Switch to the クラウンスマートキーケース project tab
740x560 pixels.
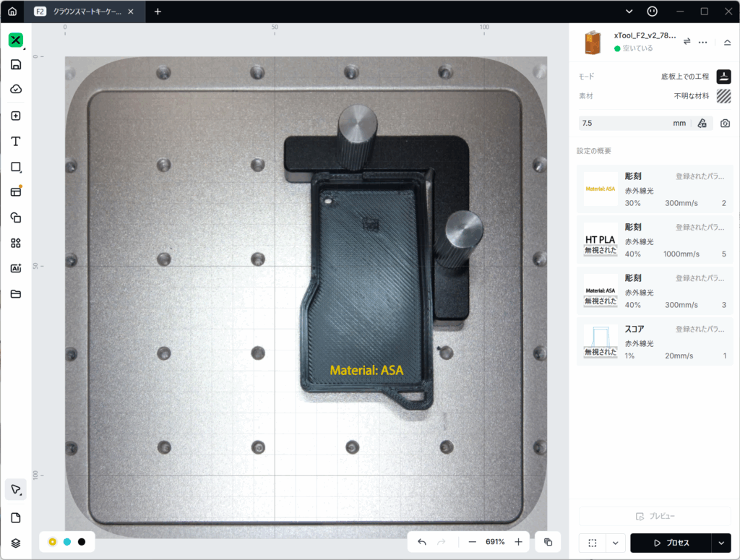click(83, 12)
